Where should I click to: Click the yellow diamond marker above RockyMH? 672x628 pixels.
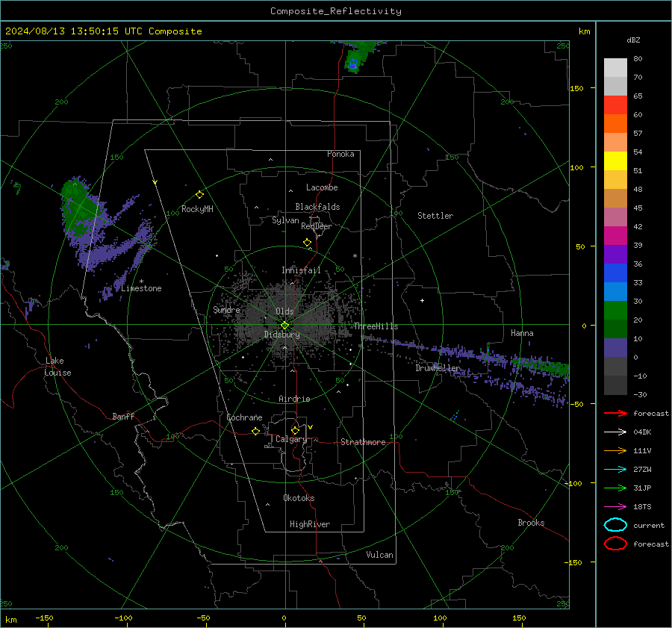pos(199,195)
